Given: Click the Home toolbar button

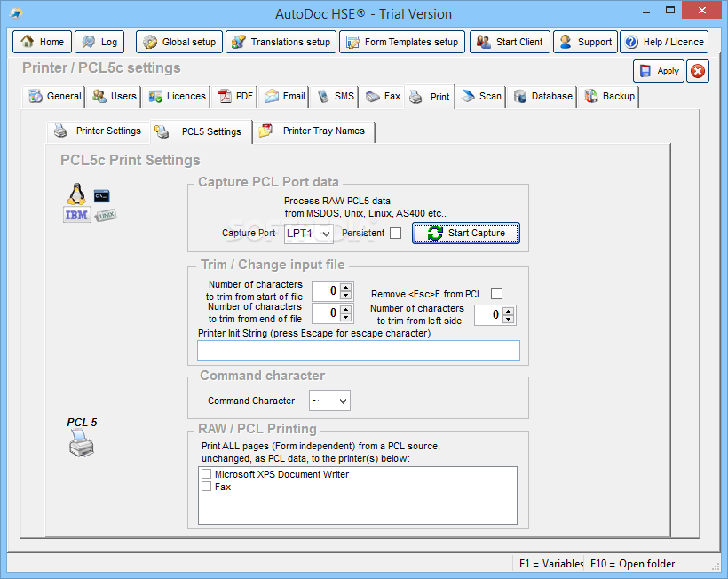Looking at the screenshot, I should (x=43, y=42).
